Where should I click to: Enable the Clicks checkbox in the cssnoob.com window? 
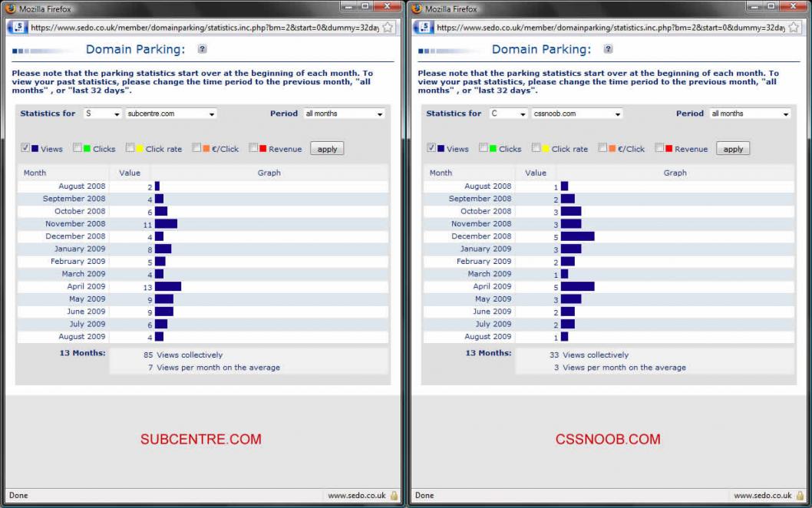[x=484, y=147]
